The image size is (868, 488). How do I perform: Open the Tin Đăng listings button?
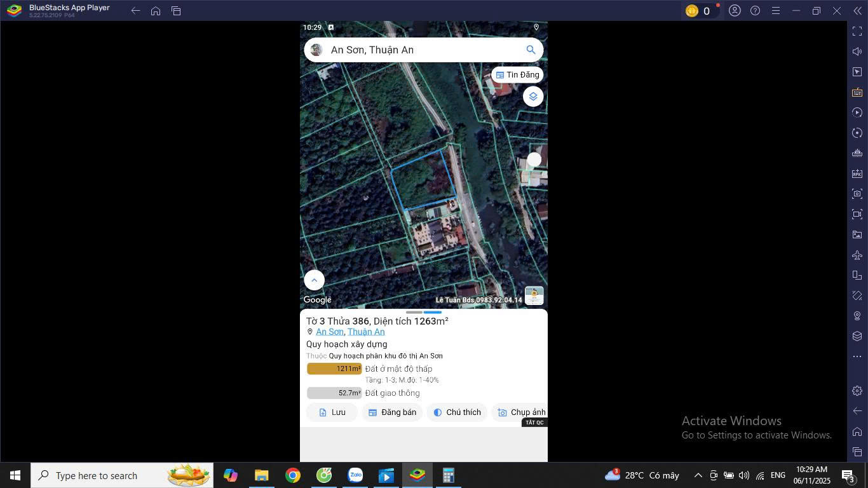click(x=517, y=75)
